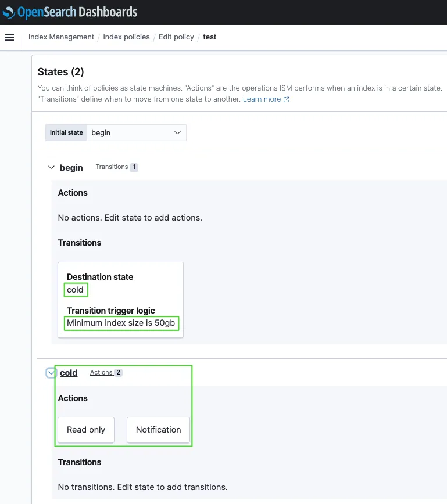Select the Edit policy breadcrumb
Image resolution: width=447 pixels, height=504 pixels.
176,37
